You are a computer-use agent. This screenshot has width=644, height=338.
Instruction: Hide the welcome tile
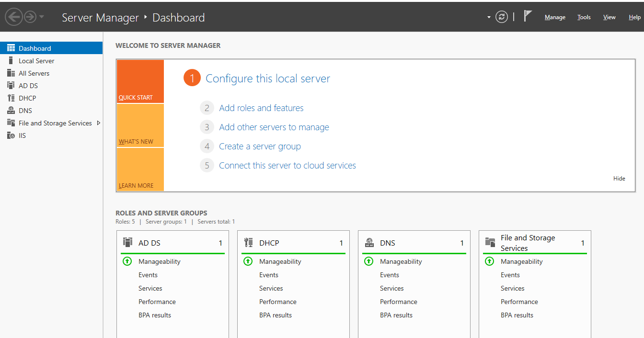pyautogui.click(x=619, y=178)
